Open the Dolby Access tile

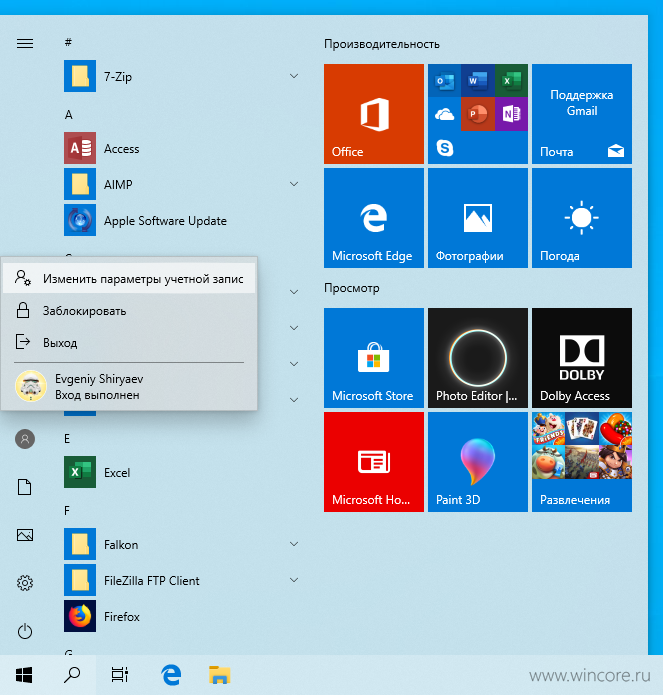tap(582, 358)
